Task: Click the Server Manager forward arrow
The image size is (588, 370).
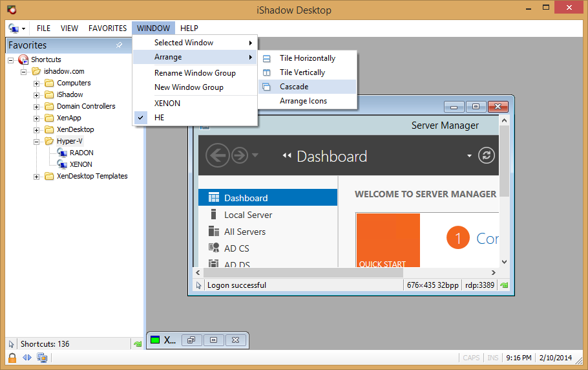Action: (x=240, y=155)
